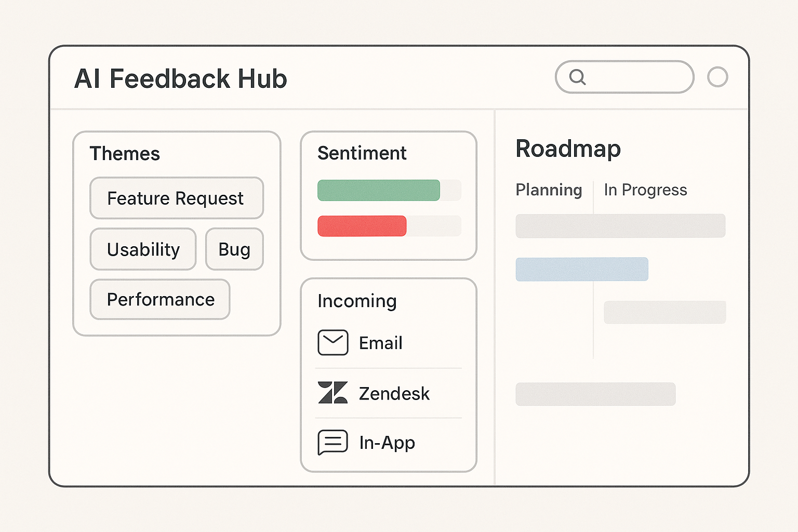The height and width of the screenshot is (532, 798).
Task: Click the AI Feedback Hub title
Action: (181, 78)
